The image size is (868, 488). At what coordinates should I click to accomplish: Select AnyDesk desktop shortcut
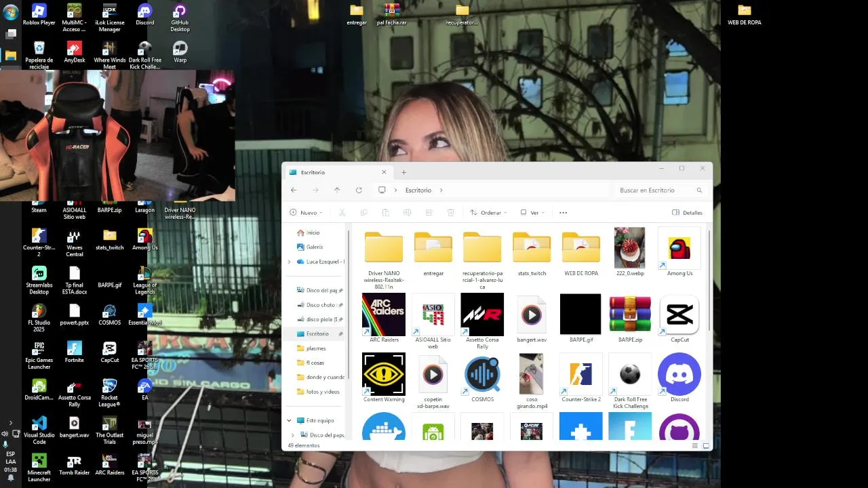pos(75,52)
